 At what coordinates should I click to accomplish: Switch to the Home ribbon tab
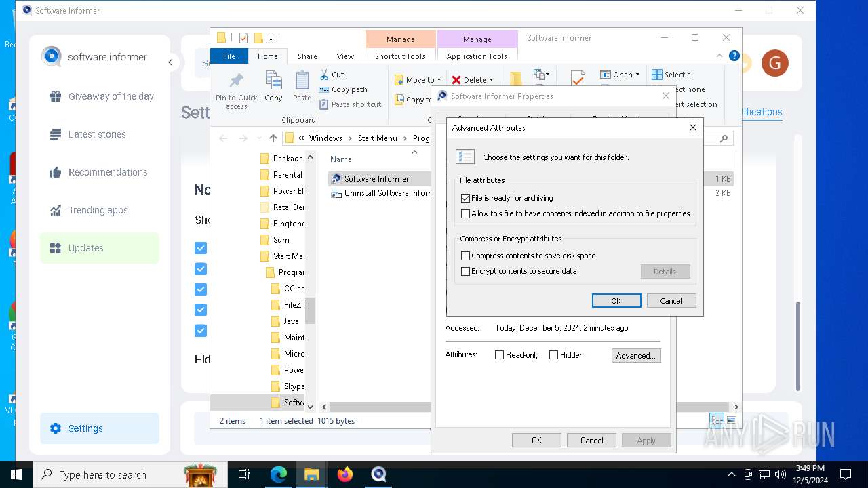(x=268, y=56)
